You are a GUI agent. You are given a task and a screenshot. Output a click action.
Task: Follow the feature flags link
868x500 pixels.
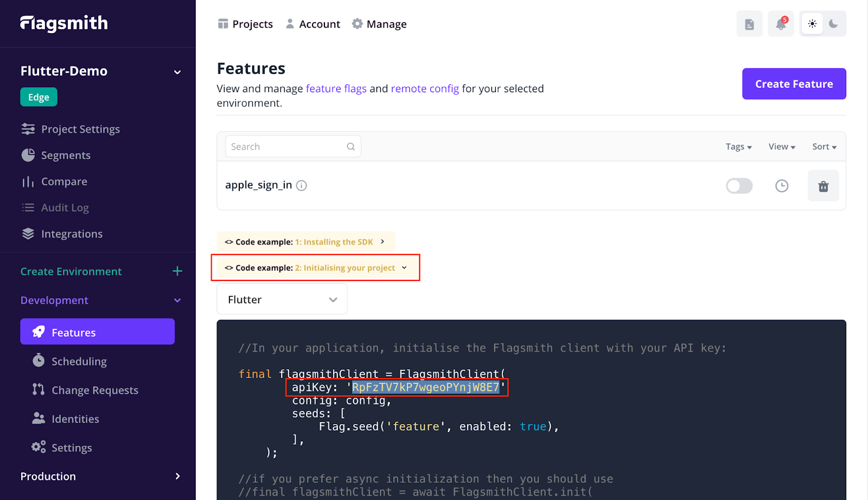point(336,88)
